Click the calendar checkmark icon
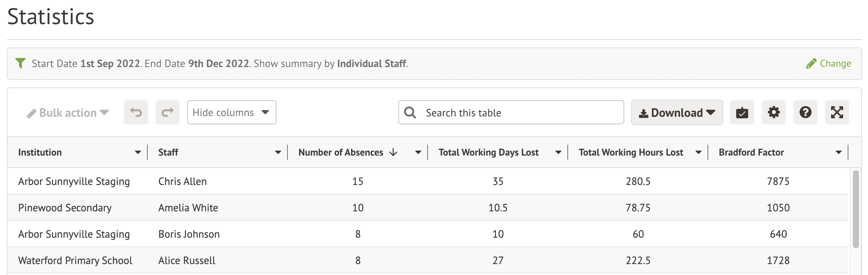 tap(742, 112)
